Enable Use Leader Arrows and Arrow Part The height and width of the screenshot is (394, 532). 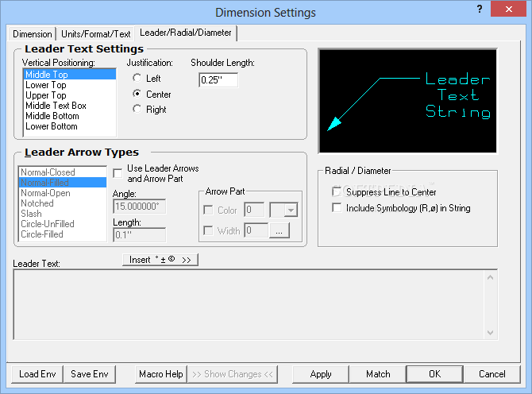118,173
